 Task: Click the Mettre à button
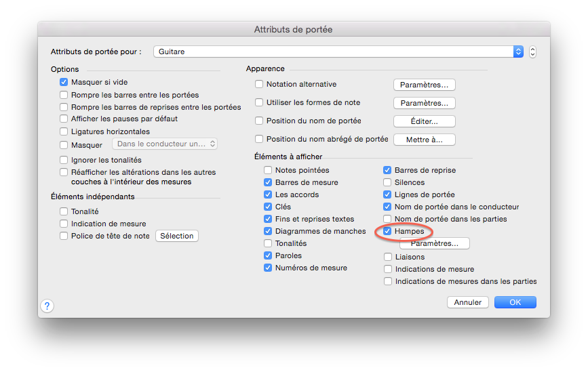pyautogui.click(x=424, y=140)
